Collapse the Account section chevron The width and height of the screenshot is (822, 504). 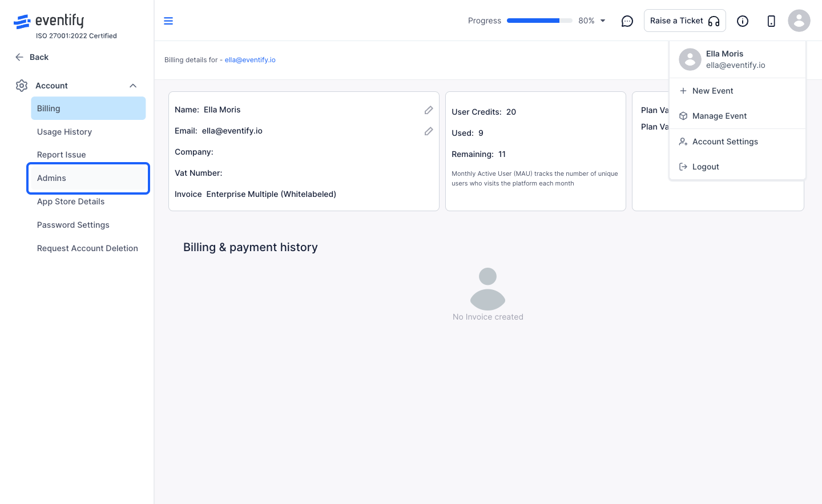click(133, 86)
